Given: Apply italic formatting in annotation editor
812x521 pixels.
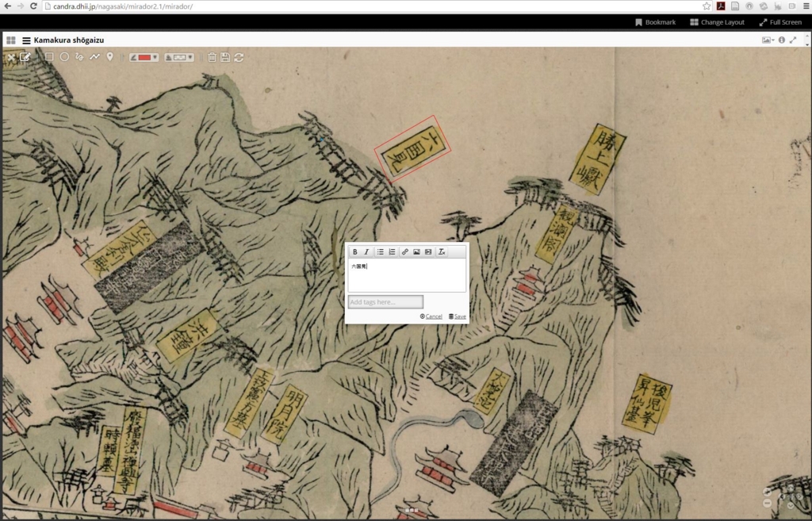Looking at the screenshot, I should 366,251.
